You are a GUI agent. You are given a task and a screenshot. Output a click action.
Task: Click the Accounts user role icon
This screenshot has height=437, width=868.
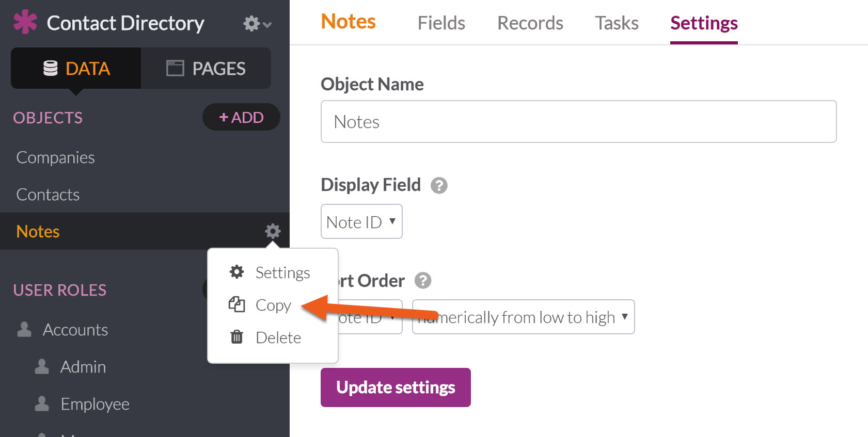24,329
